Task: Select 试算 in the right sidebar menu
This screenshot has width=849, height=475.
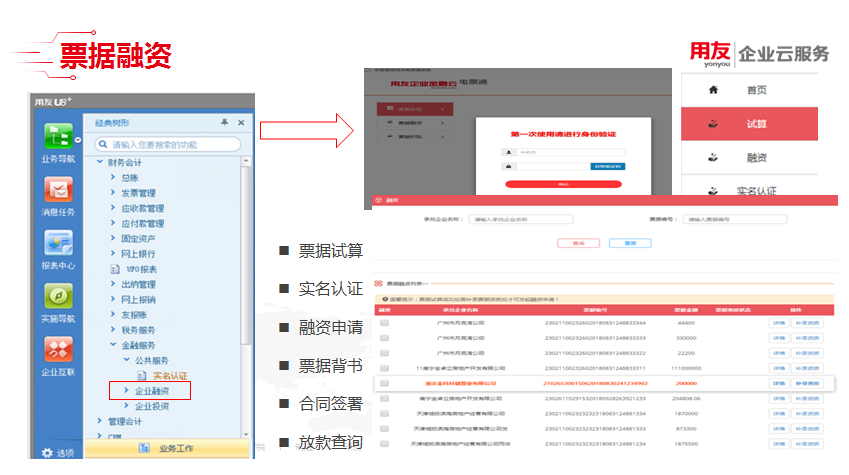Action: tap(749, 123)
